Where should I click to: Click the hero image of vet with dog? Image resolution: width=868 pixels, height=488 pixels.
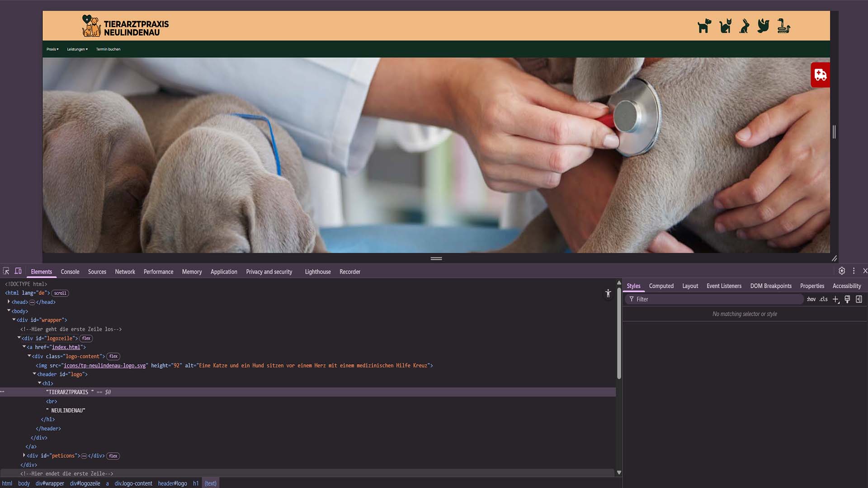pyautogui.click(x=436, y=155)
